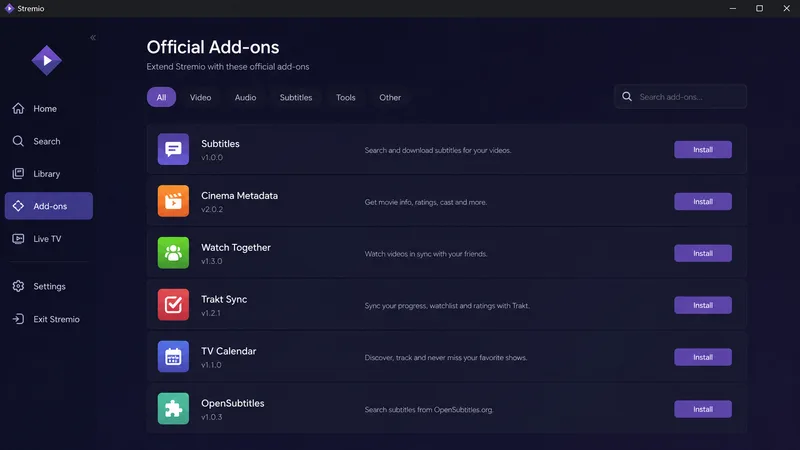800x450 pixels.
Task: Click the Trakt Sync checkmark icon
Action: 173,305
